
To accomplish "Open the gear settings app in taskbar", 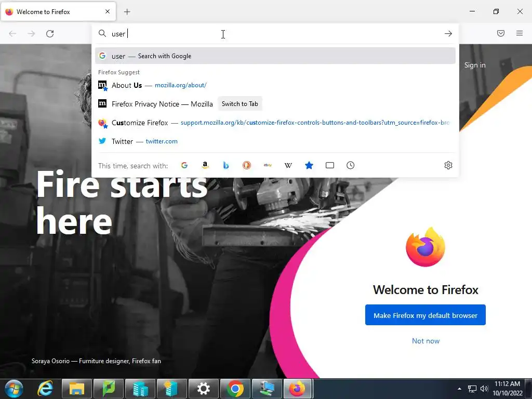I will pos(204,389).
